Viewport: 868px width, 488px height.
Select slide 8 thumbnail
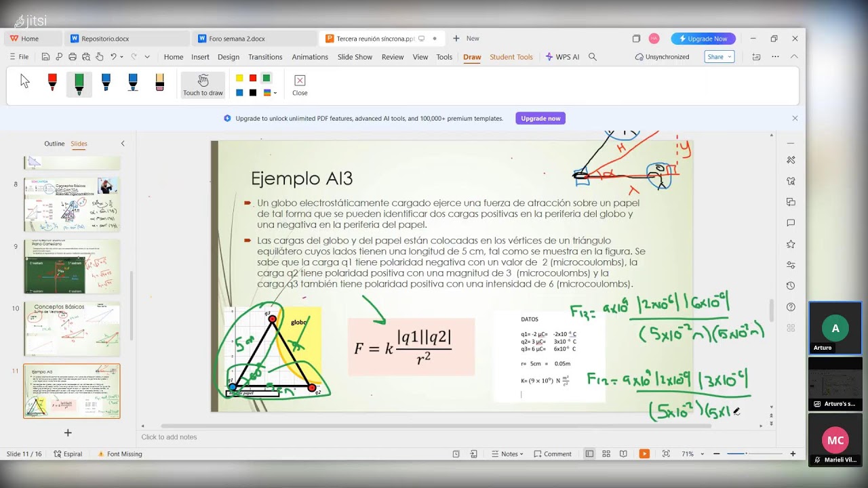72,204
